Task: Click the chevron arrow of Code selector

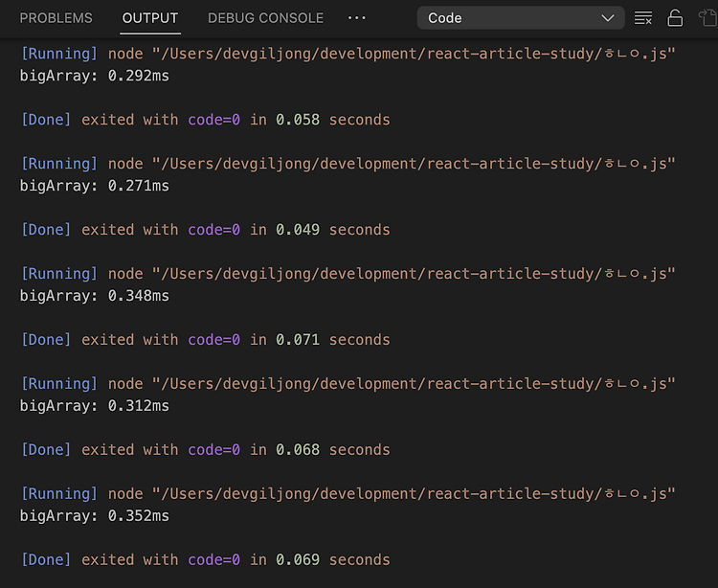Action: tap(608, 18)
